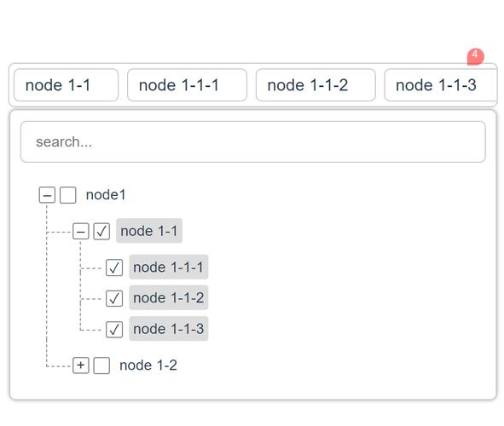The image size is (504, 426).
Task: Select the node 1-1 tag chip
Action: click(66, 85)
